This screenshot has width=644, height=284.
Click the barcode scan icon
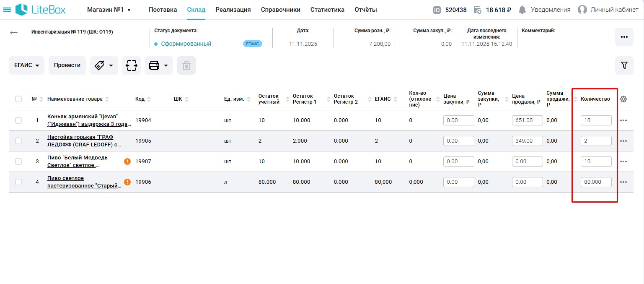click(x=132, y=65)
